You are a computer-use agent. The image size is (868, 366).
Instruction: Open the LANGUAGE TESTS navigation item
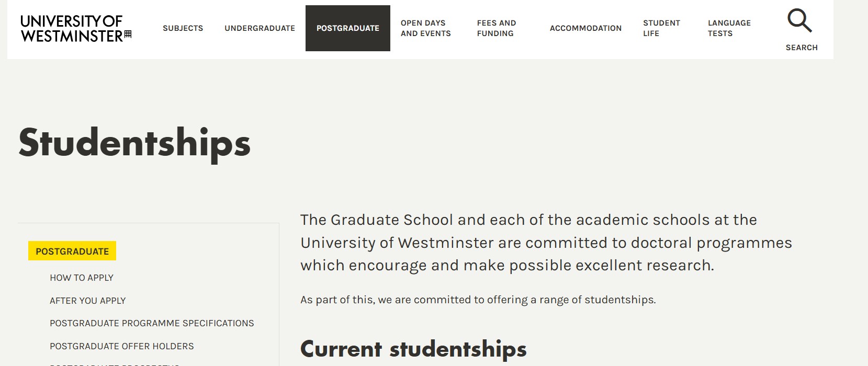tap(728, 28)
